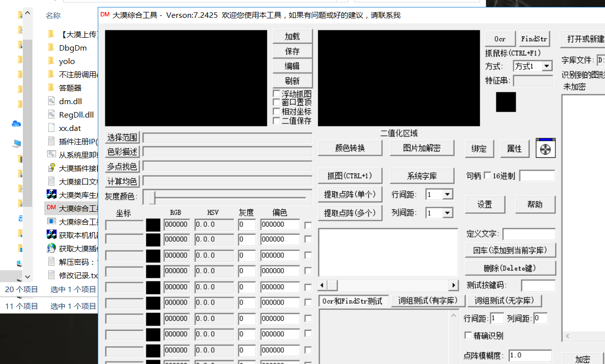Select the 从系统里卸载 script icon
605x364 pixels.
click(51, 155)
